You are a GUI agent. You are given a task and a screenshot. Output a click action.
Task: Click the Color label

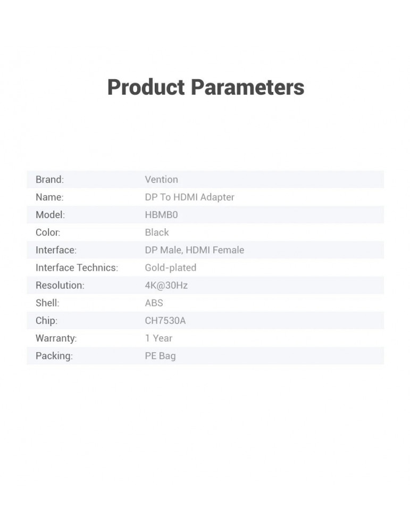[x=48, y=232]
